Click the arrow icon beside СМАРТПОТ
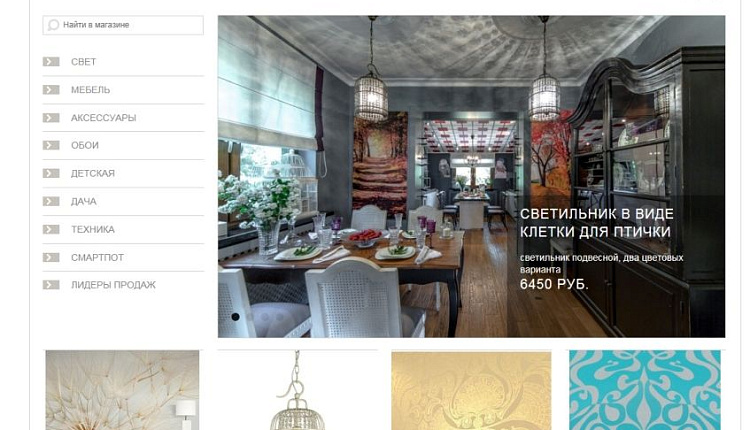Viewport: 750px width, 430px height. click(x=51, y=257)
